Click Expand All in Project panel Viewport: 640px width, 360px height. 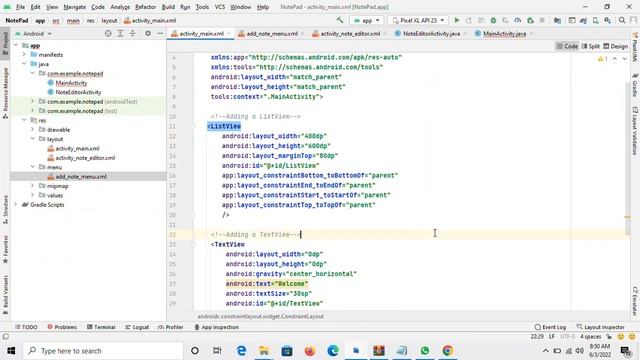point(120,33)
